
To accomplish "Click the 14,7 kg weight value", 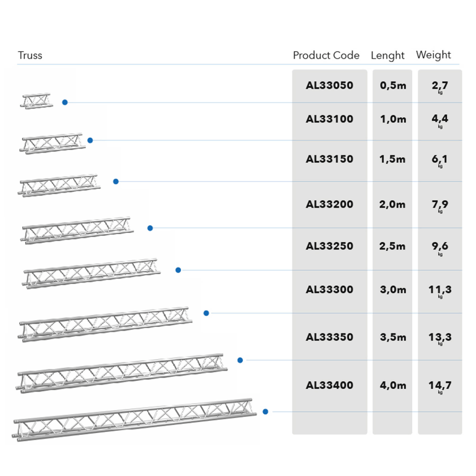I will (x=440, y=386).
